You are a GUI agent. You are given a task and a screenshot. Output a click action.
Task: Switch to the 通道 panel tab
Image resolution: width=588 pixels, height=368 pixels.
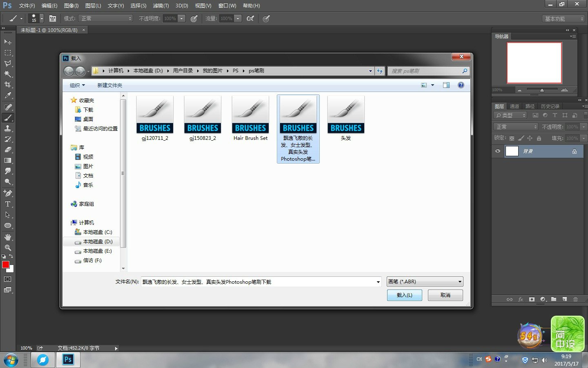pyautogui.click(x=514, y=106)
